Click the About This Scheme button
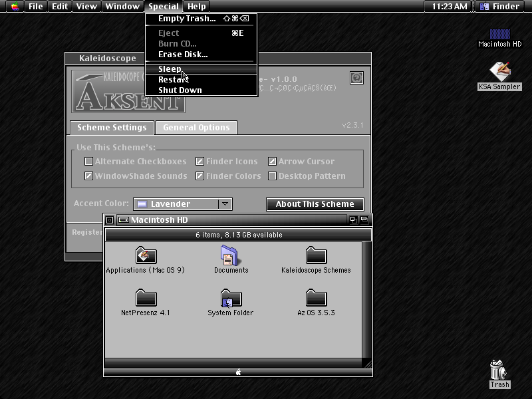Viewport: 532px width, 399px height. pos(315,204)
